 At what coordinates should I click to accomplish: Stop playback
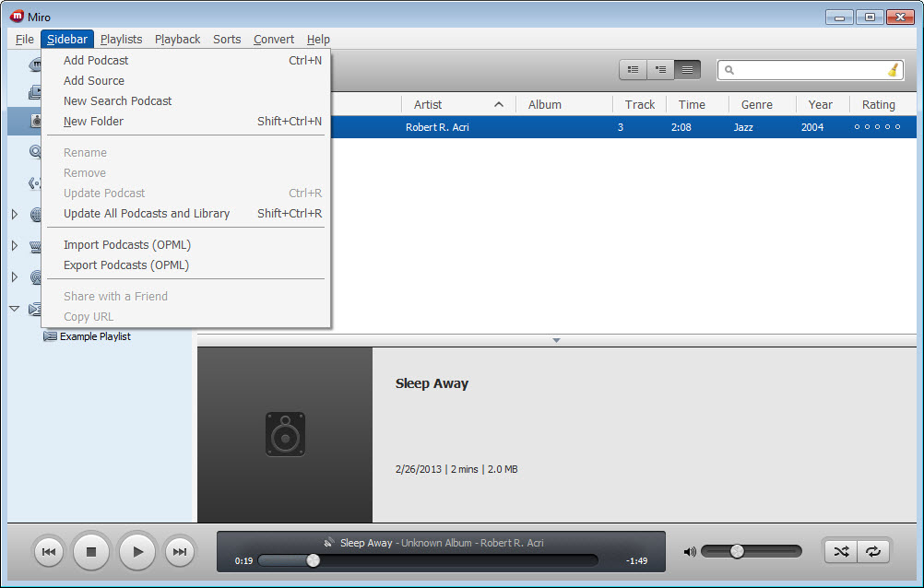tap(91, 552)
